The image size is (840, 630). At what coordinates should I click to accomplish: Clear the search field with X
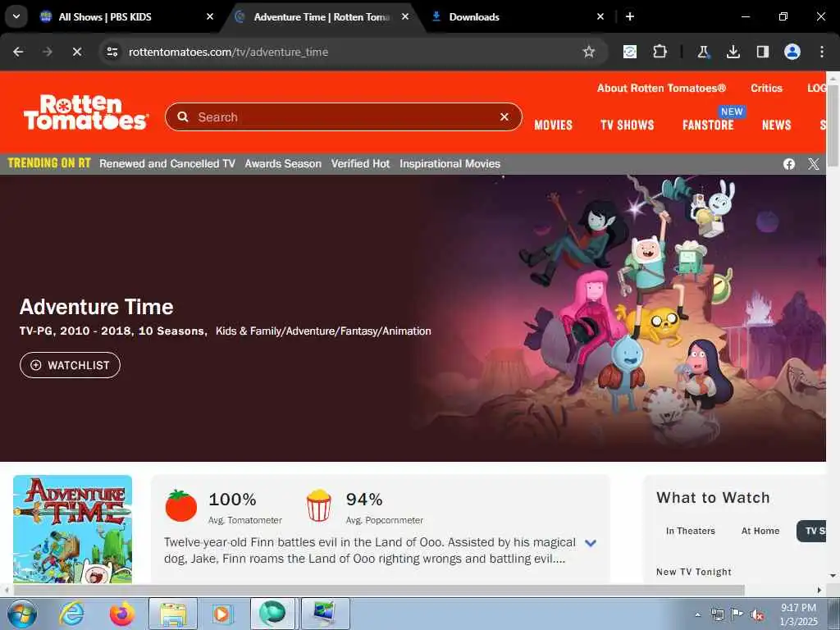(504, 116)
